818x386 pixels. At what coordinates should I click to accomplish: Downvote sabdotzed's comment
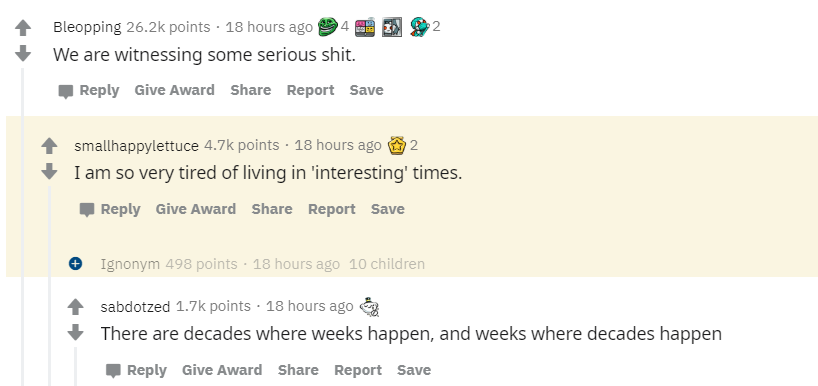[76, 332]
